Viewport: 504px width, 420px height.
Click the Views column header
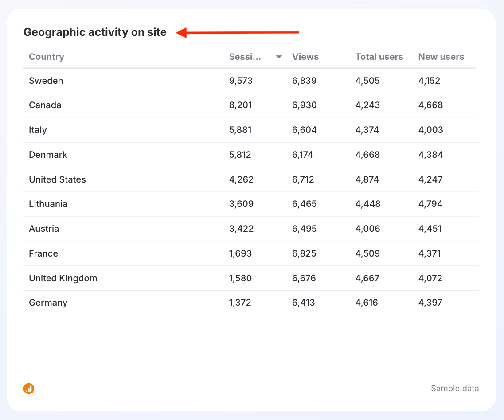305,57
